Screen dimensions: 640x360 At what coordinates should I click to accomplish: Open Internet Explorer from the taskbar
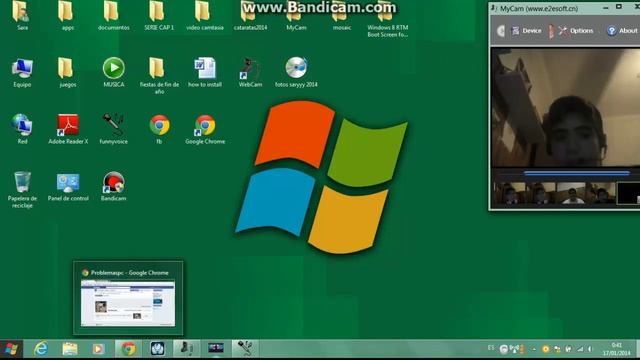tap(40, 349)
